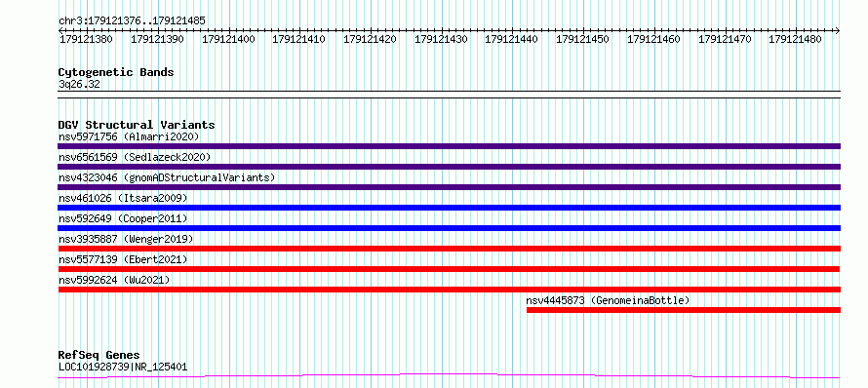Viewport: 868px width, 388px height.
Task: Click the nsv5971756 (Almarri2020) variant label
Action: pyautogui.click(x=129, y=136)
